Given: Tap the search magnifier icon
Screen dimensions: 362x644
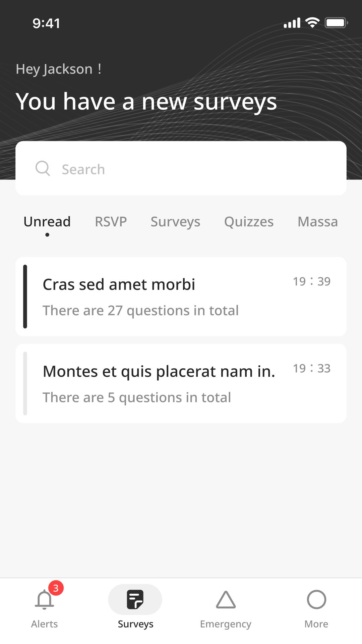Looking at the screenshot, I should coord(43,168).
